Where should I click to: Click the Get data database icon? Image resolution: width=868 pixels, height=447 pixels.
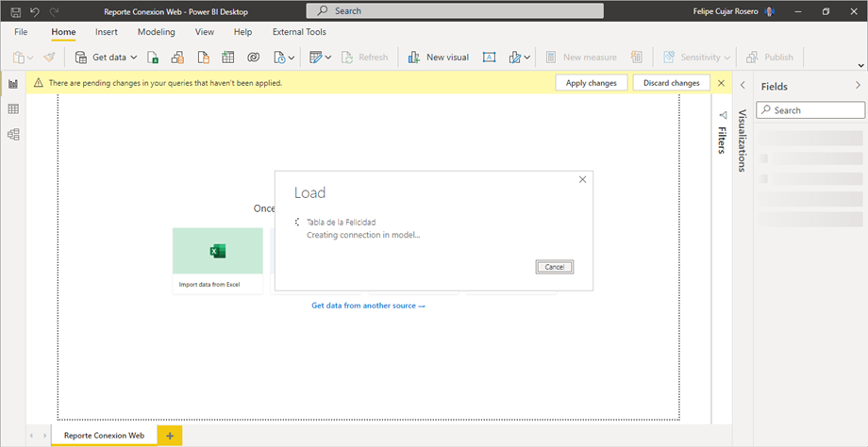(x=81, y=57)
